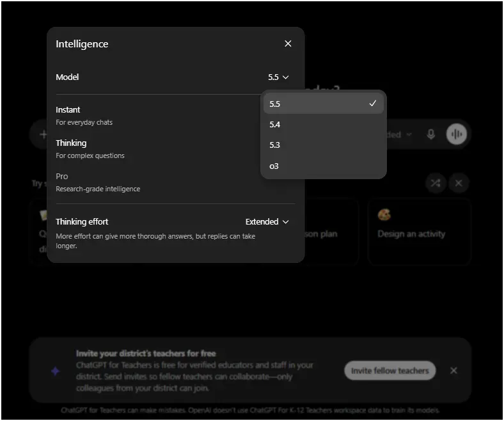Select Pro research-grade intelligence mode
This screenshot has height=421, width=504.
point(157,182)
